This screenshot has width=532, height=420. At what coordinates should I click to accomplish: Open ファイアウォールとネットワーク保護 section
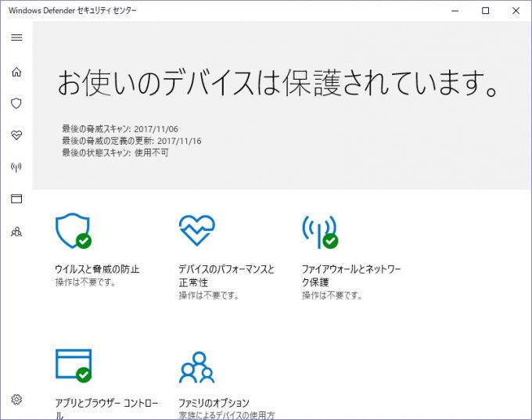(351, 275)
